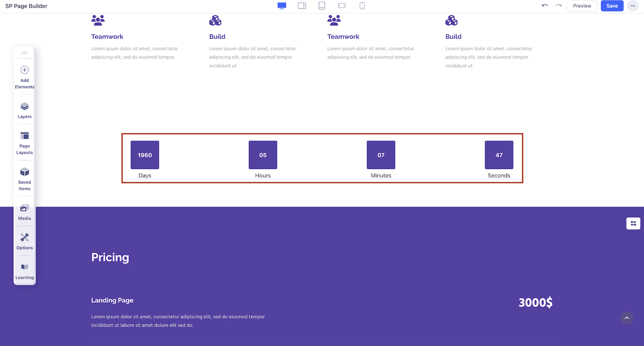The width and height of the screenshot is (644, 346).
Task: Switch to desktop device view
Action: pos(282,6)
